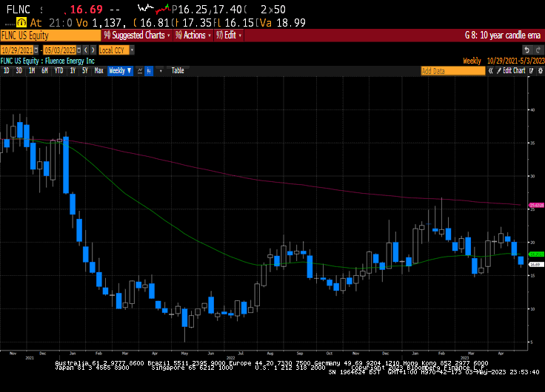The image size is (545, 392).
Task: Click the redo arrow icon
Action: tap(538, 50)
